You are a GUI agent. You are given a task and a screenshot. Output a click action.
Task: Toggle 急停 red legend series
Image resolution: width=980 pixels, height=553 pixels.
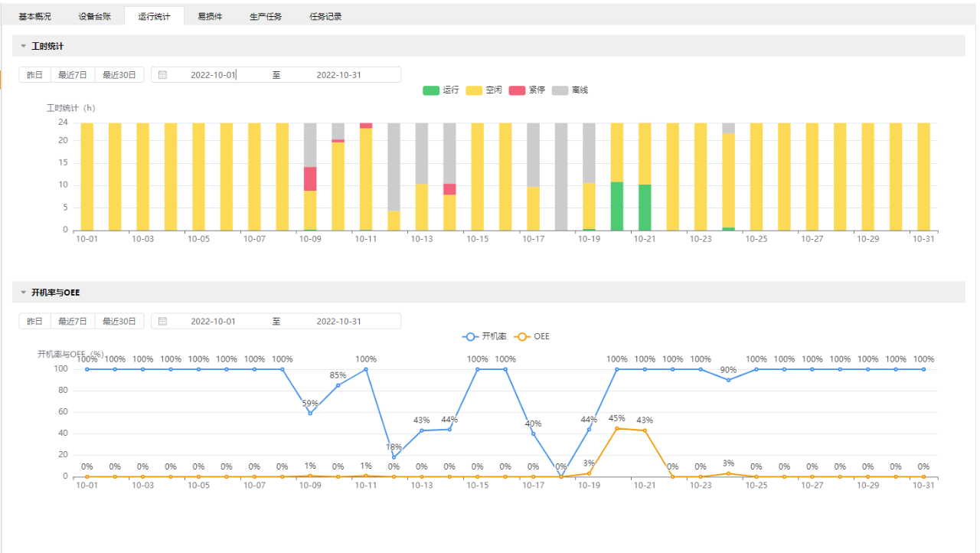527,90
